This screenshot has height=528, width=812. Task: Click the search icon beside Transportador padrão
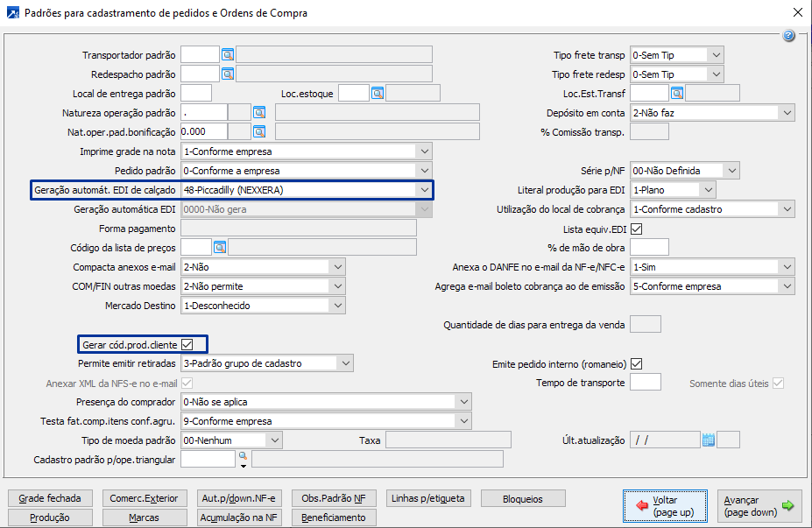tap(228, 54)
